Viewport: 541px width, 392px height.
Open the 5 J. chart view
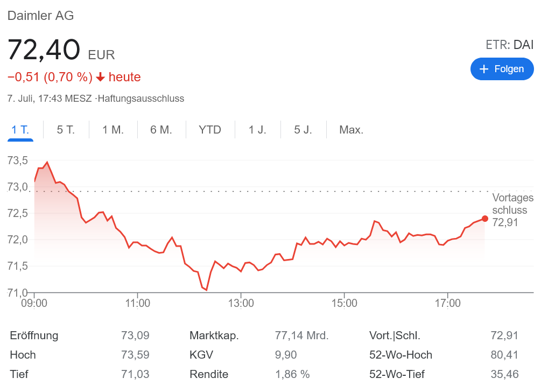click(x=303, y=130)
